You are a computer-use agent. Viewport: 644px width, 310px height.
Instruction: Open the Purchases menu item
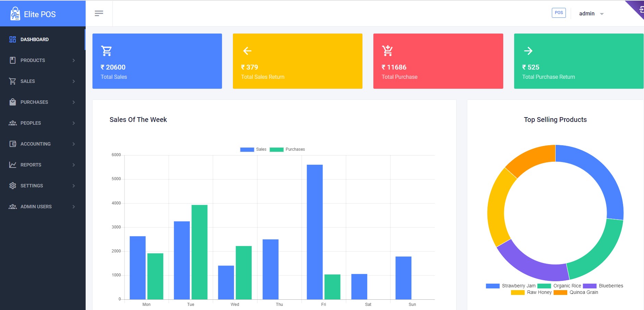pyautogui.click(x=42, y=102)
